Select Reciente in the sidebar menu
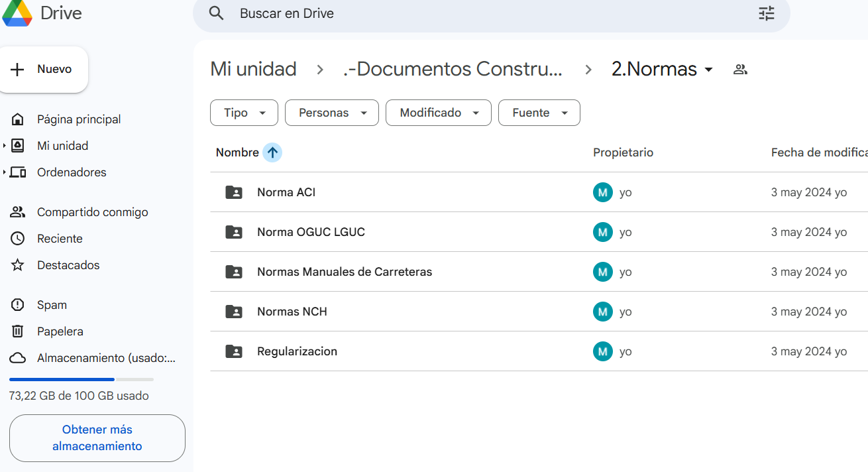Screen dimensions: 868x472 tap(60, 238)
